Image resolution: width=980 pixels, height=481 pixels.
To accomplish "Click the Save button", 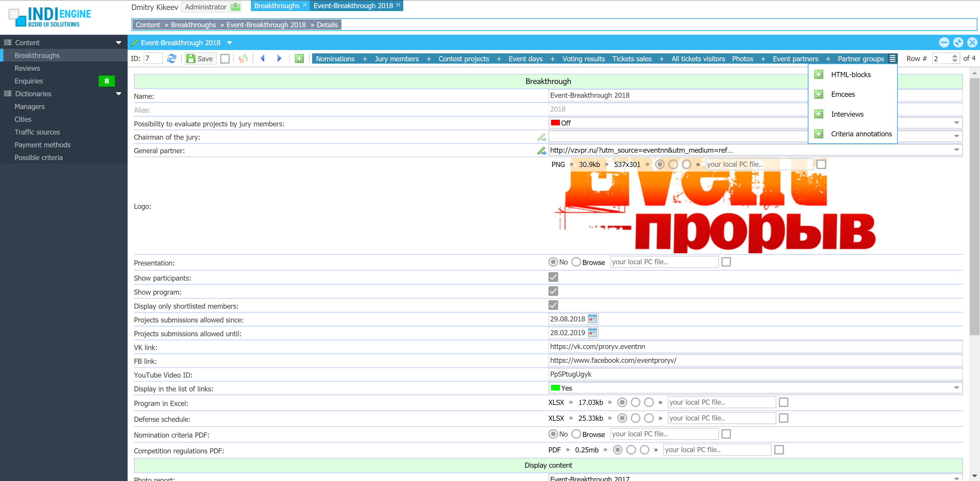I will [201, 59].
